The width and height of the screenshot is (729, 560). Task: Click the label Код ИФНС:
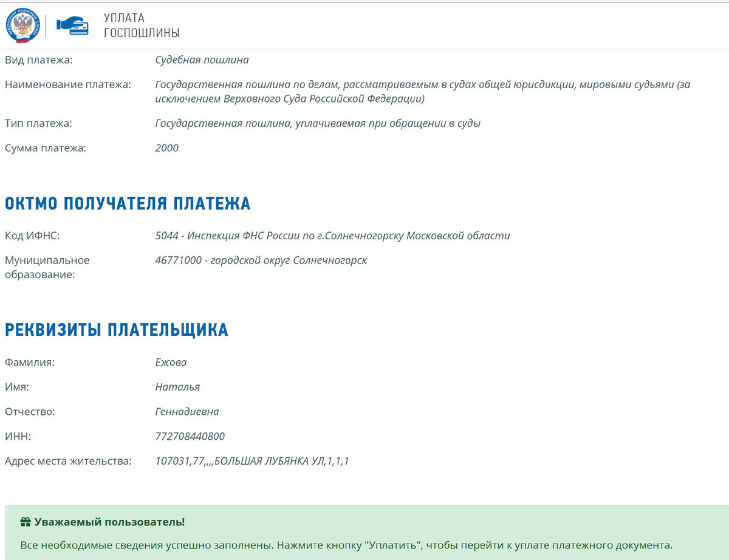(x=32, y=236)
